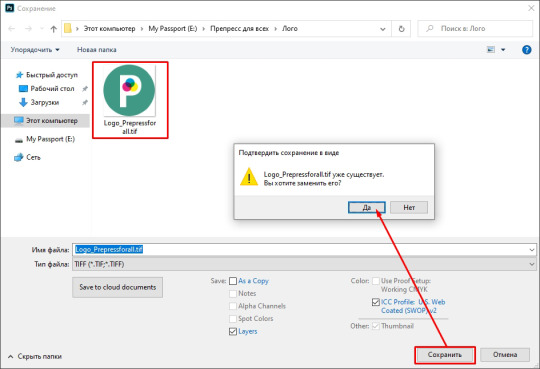The image size is (540, 369).
Task: Click the 'Сохранить' button
Action: [445, 355]
